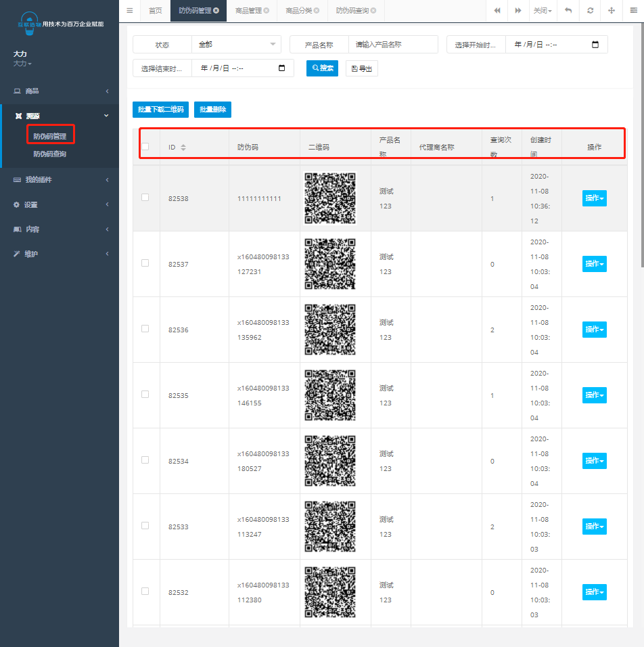Tick checkbox for row 82536
Screen dimensions: 644x647
pos(145,328)
